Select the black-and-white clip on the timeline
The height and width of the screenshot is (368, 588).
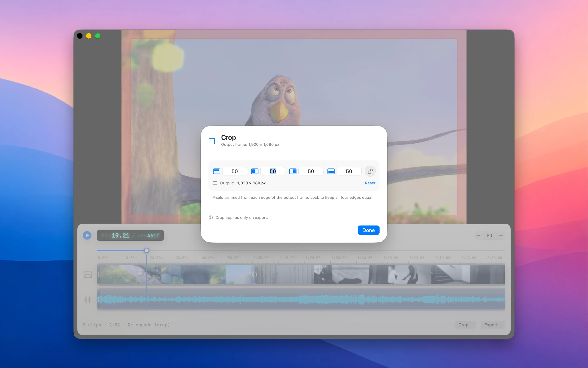coord(380,275)
